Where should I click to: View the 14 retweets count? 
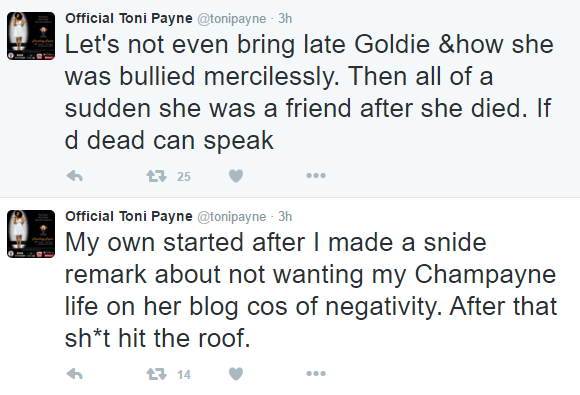pos(183,375)
